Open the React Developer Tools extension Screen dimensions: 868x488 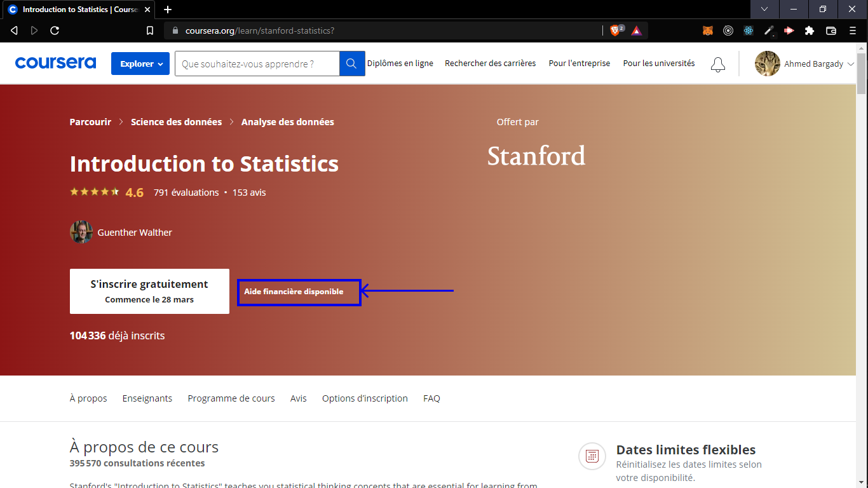click(x=749, y=30)
